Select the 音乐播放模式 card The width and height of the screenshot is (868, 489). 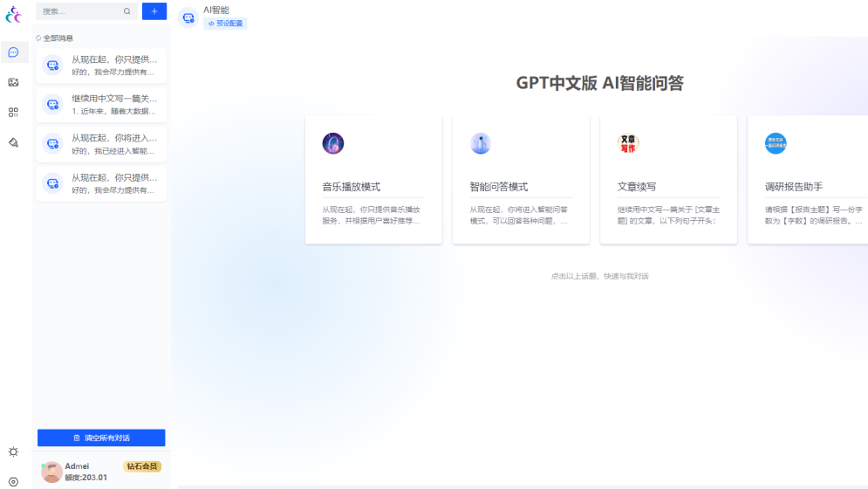(373, 180)
